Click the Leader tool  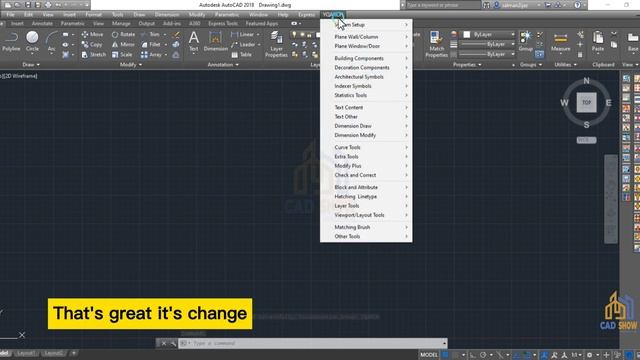click(243, 44)
